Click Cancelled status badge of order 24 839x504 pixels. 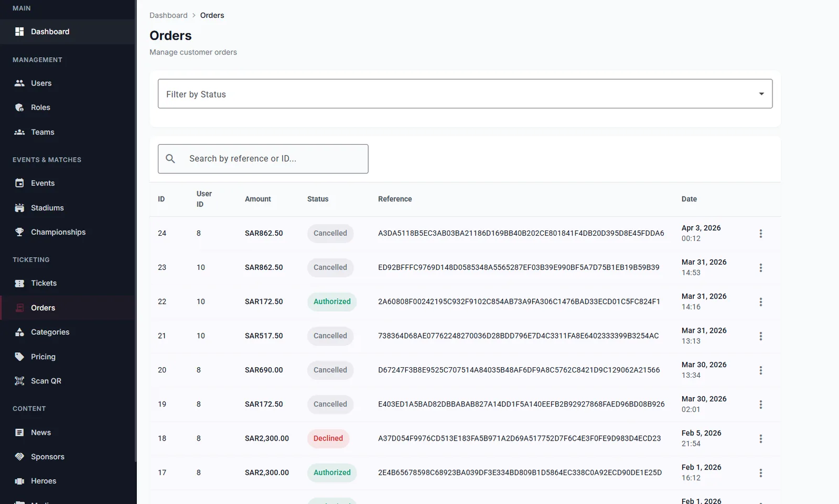point(330,233)
